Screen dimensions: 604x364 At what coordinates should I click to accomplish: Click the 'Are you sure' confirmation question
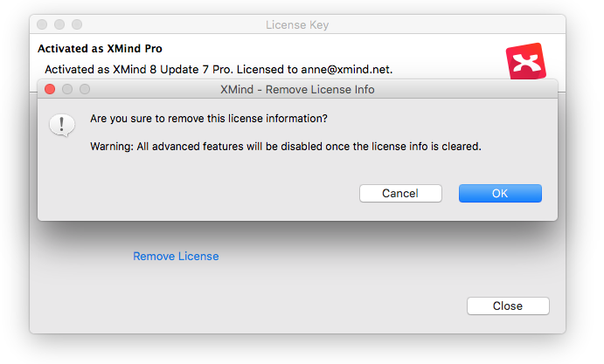(x=209, y=119)
